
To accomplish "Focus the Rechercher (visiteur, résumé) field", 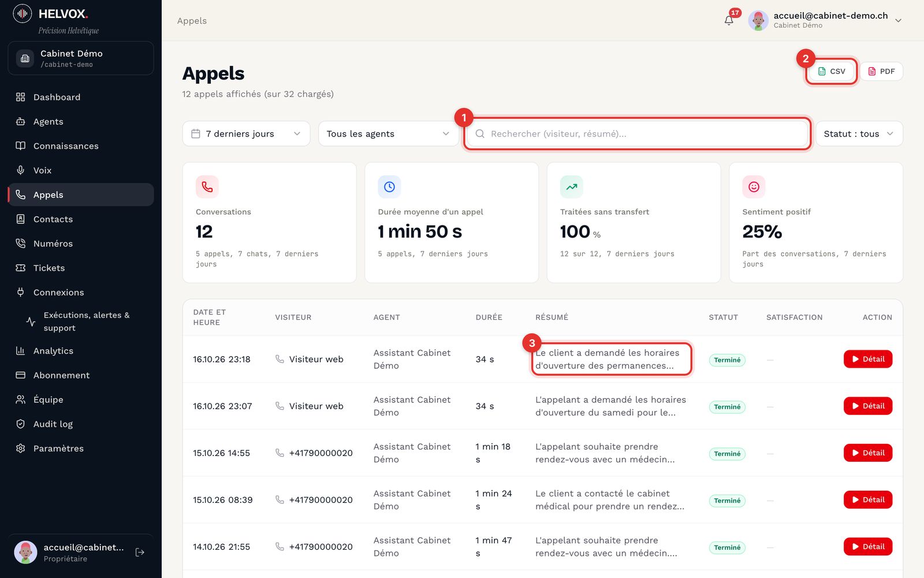I will pos(638,134).
